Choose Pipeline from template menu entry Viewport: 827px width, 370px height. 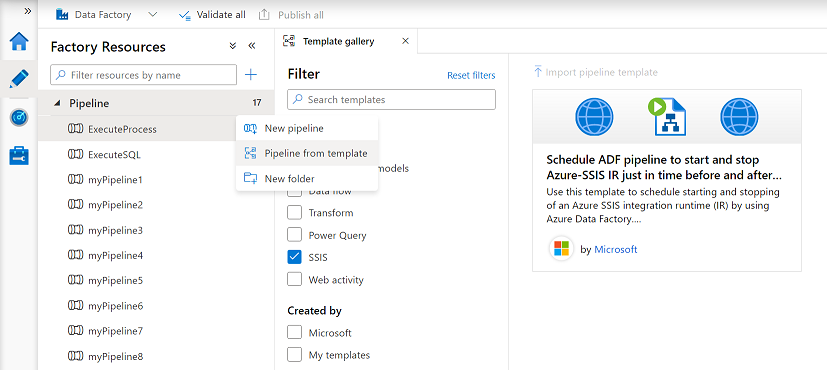(x=307, y=153)
